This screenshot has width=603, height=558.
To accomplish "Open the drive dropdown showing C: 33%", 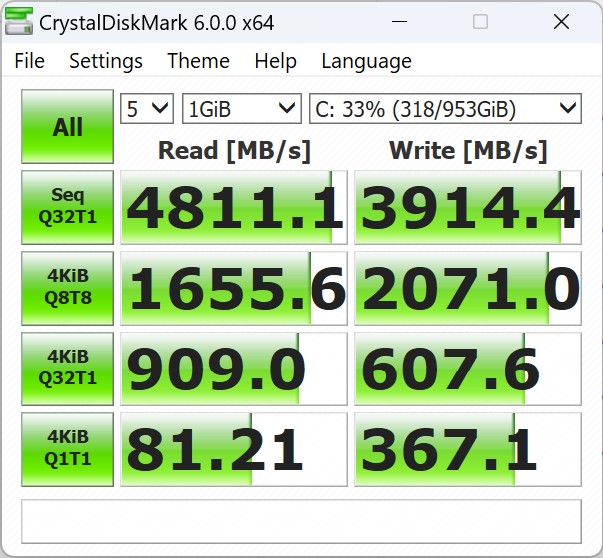I will point(445,109).
